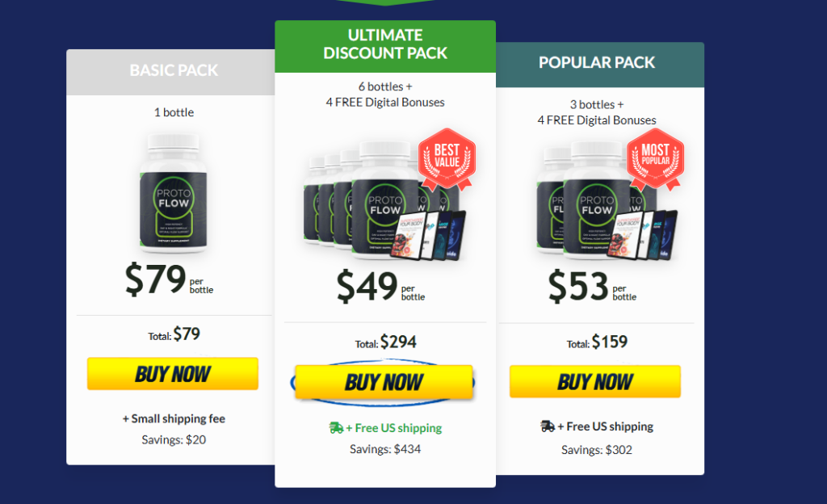
Task: Click the Total: $294 label
Action: [x=385, y=342]
